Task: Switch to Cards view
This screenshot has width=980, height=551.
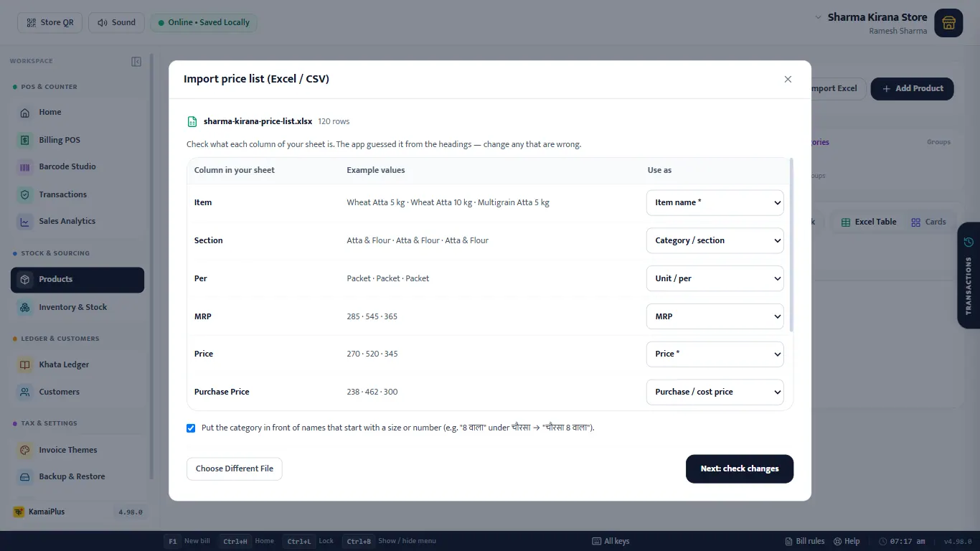Action: [x=928, y=222]
